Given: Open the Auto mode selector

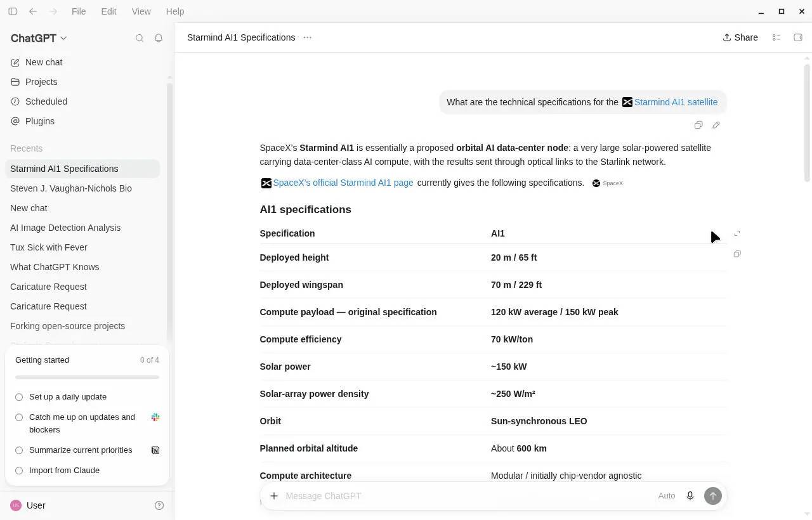Looking at the screenshot, I should (667, 496).
